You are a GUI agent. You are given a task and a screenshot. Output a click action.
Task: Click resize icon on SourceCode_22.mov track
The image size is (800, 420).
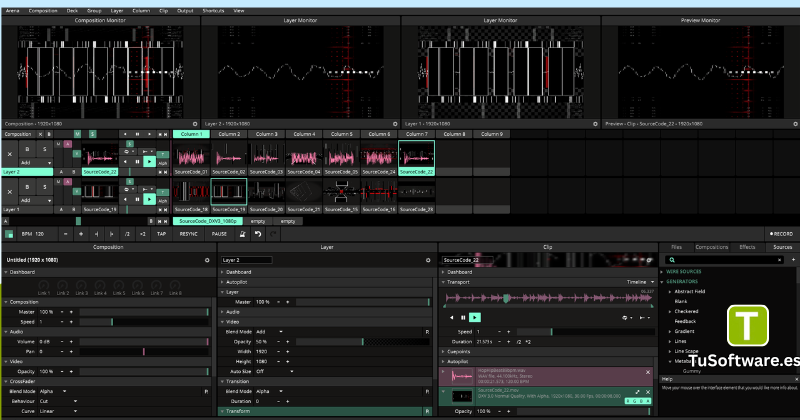coord(637,392)
